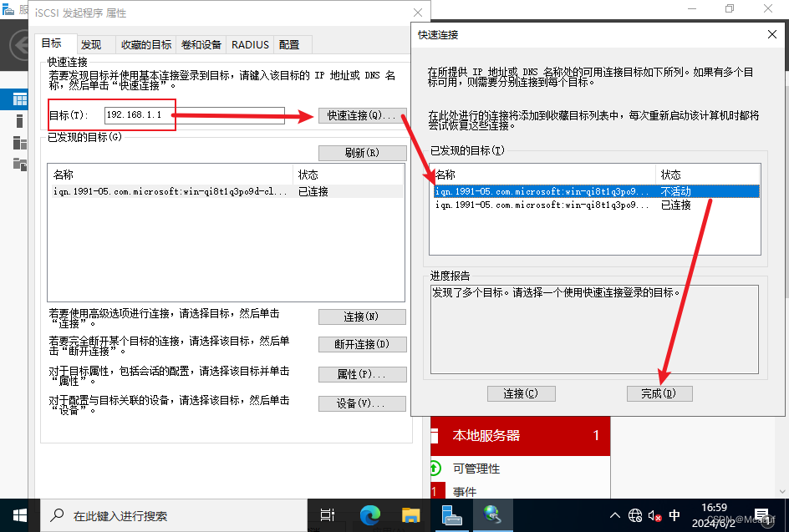Click the 中 input method indicator
The width and height of the screenshot is (789, 532).
pyautogui.click(x=674, y=515)
